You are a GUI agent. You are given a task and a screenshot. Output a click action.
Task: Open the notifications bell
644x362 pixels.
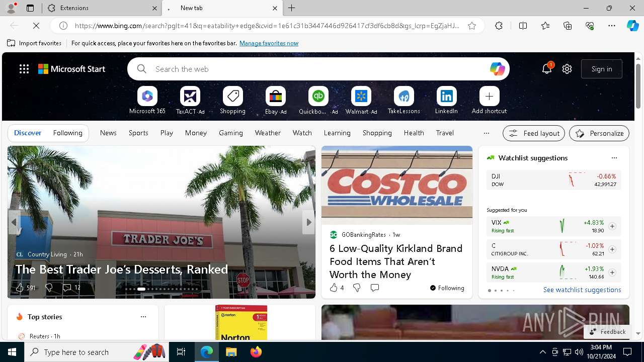click(547, 69)
